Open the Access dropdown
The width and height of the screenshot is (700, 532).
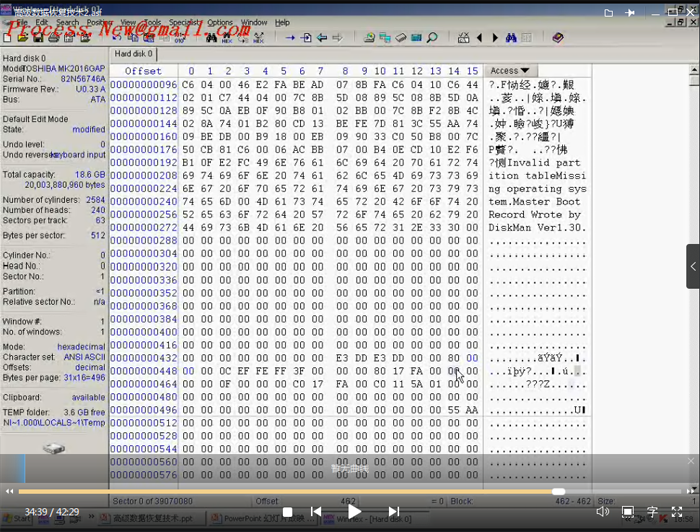tap(510, 71)
